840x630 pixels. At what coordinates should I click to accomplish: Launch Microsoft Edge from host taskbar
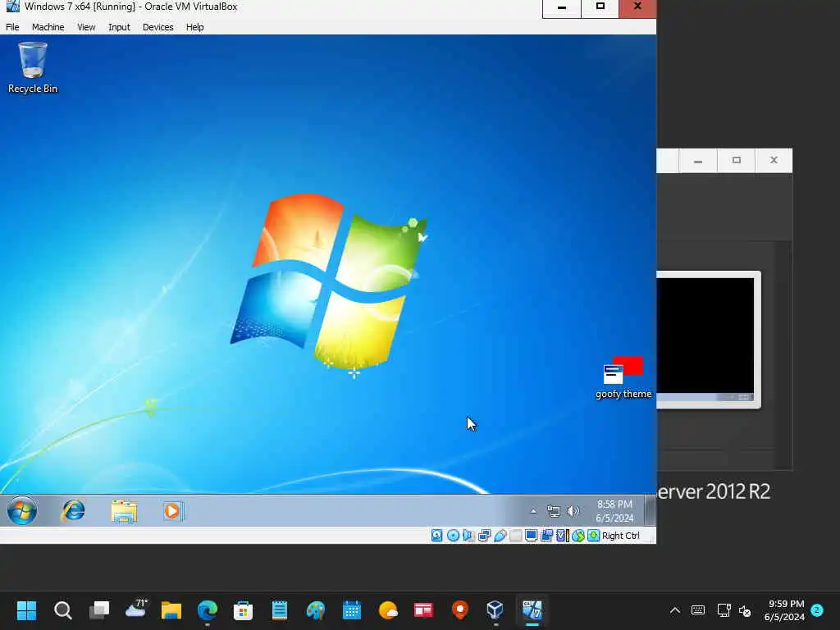[208, 610]
